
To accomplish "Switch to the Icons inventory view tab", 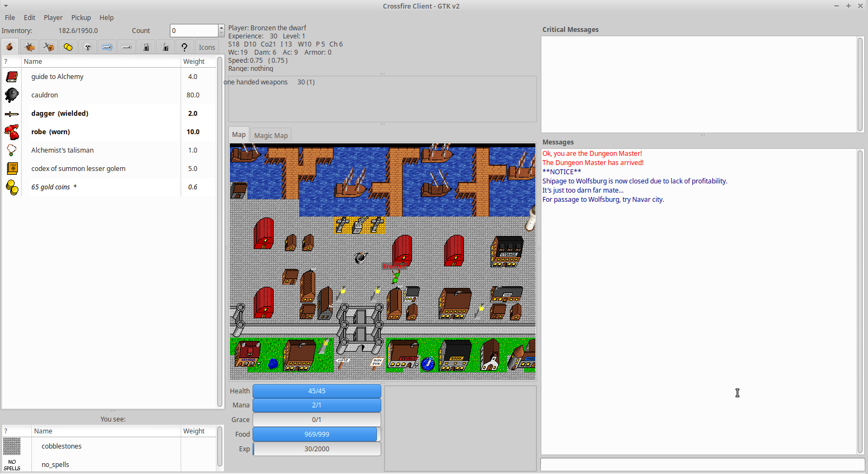I will point(207,47).
